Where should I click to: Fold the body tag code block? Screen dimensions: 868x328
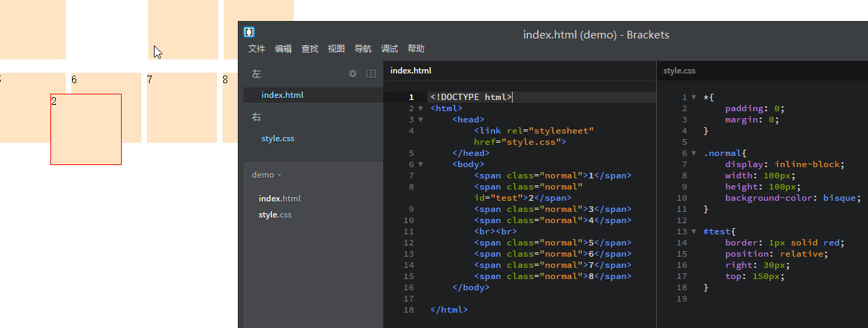pos(420,164)
